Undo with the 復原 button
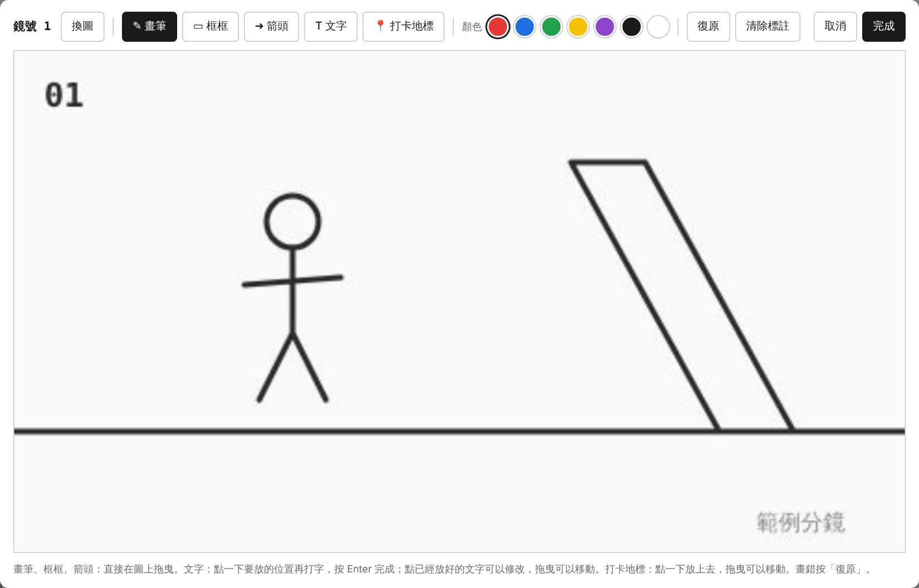 pyautogui.click(x=708, y=27)
